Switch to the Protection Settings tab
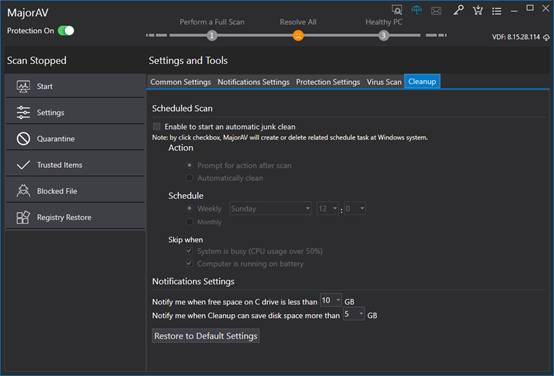Screen dimensions: 554x376 328,82
